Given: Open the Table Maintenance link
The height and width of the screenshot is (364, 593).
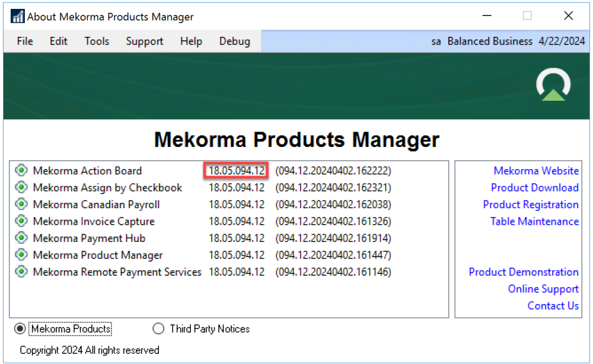Looking at the screenshot, I should [534, 221].
